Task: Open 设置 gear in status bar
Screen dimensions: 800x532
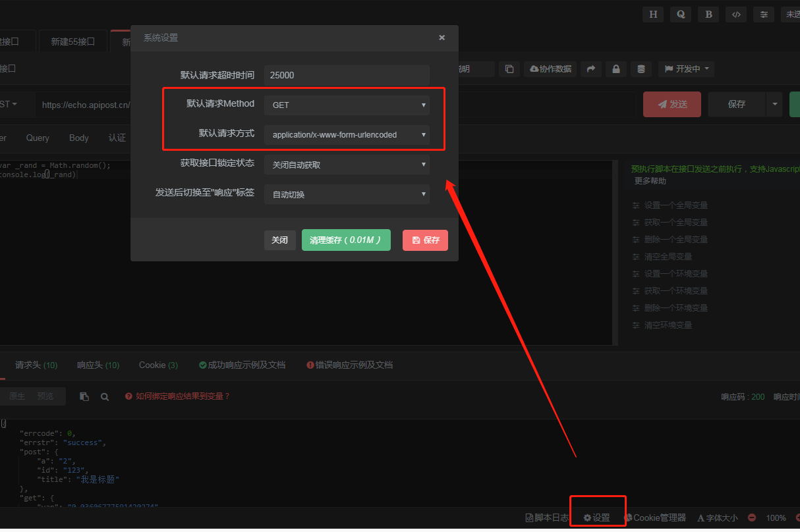Action: point(597,518)
